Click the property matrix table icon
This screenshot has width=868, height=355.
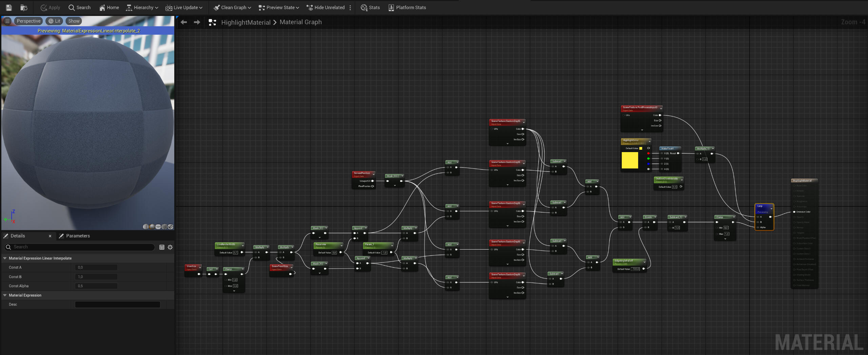click(162, 247)
